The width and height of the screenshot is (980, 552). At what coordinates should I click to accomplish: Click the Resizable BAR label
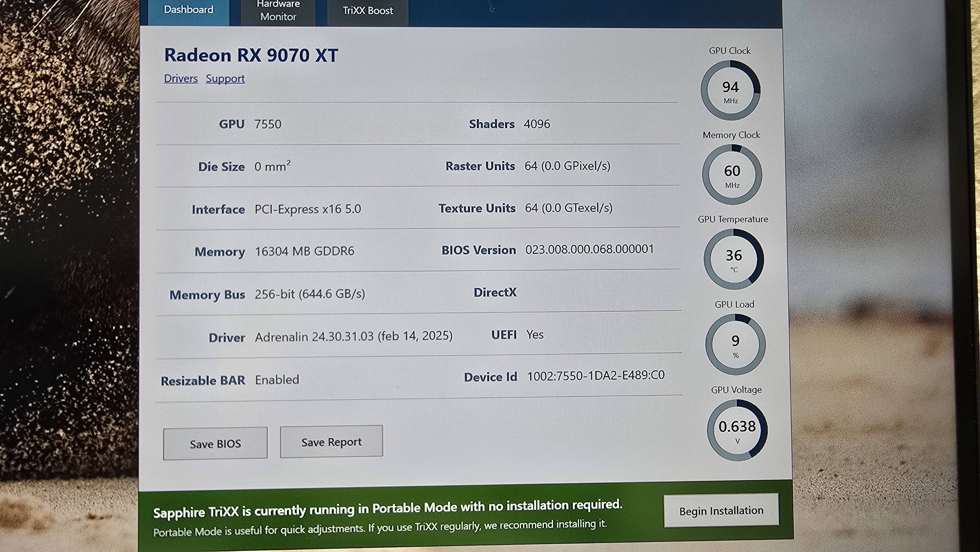tap(203, 381)
